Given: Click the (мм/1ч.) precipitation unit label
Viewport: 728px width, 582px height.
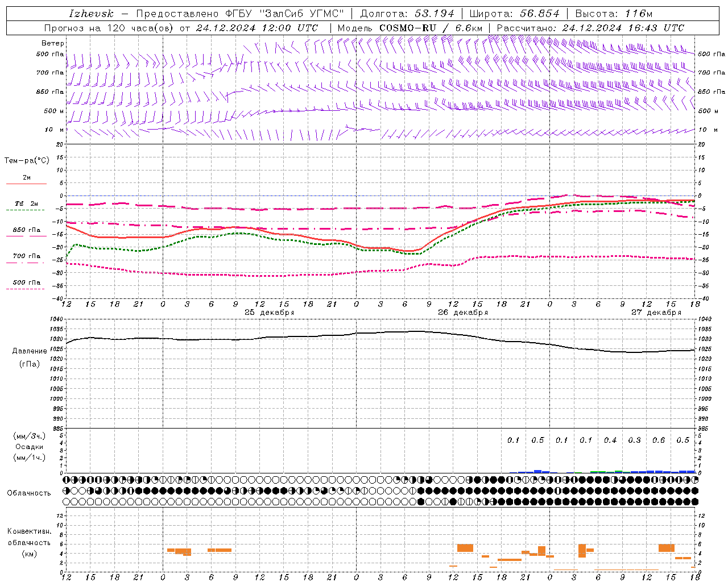Looking at the screenshot, I should (30, 458).
